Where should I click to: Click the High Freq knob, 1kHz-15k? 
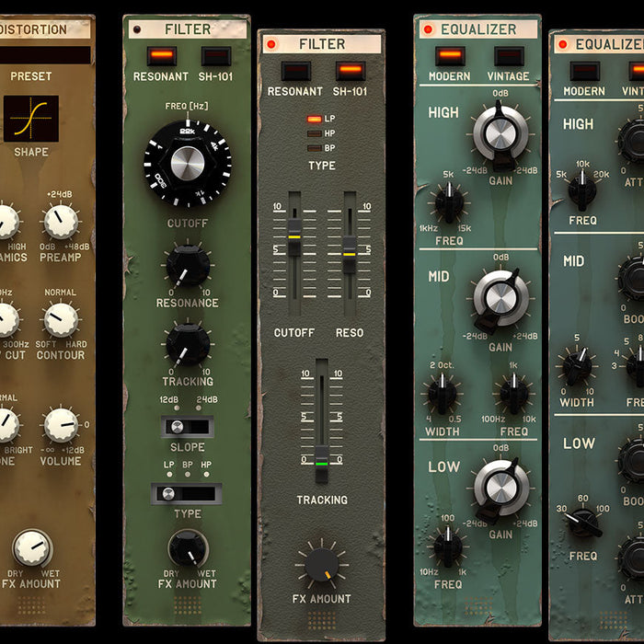coord(449,202)
